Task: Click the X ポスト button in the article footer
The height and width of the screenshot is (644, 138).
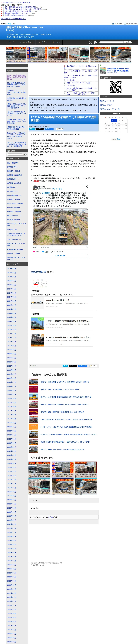Action: point(73,366)
